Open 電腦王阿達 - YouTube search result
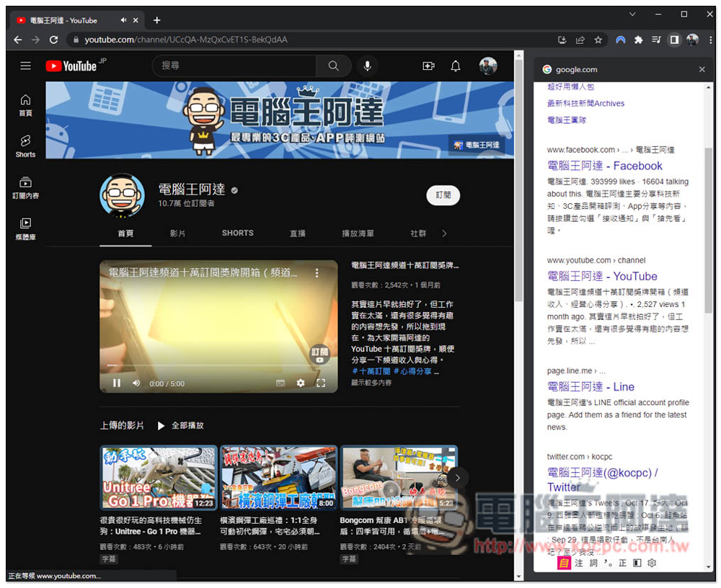Screen dimensions: 721x588 [602, 276]
